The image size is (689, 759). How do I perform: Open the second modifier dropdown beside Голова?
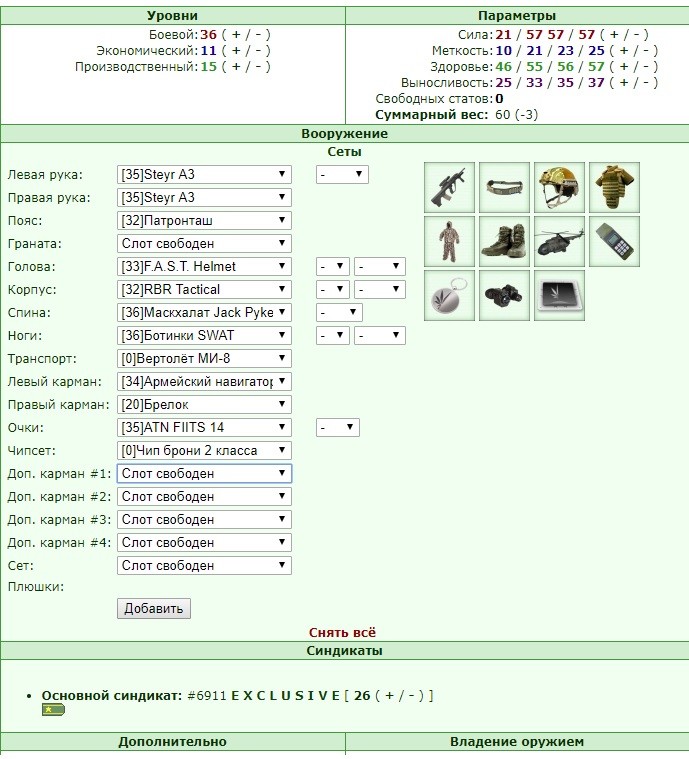(380, 266)
